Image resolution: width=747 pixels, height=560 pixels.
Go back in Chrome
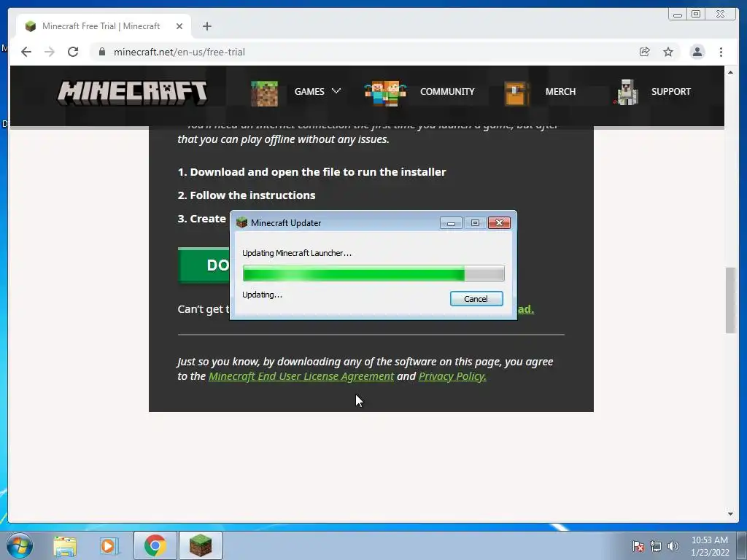[26, 52]
